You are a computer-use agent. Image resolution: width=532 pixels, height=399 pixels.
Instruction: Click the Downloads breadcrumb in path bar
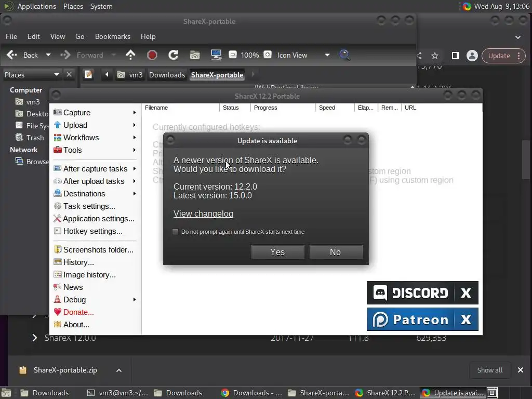(x=167, y=75)
